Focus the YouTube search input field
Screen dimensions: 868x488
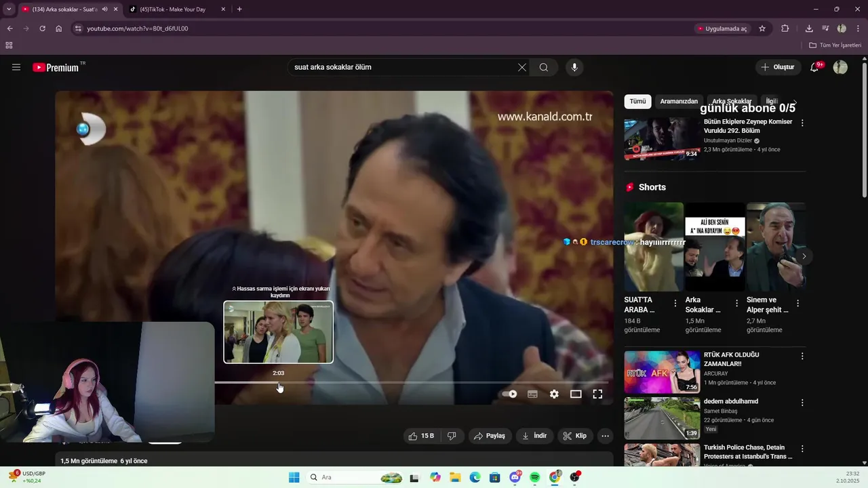click(403, 67)
